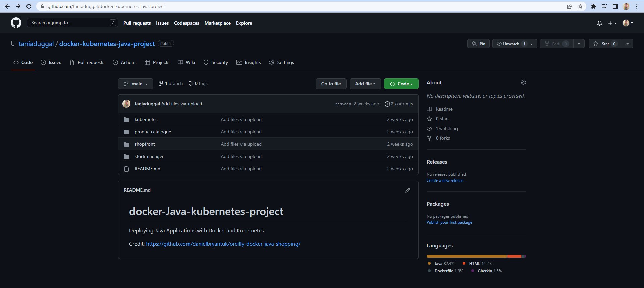Edit README.md with pencil icon
The height and width of the screenshot is (288, 644).
408,190
